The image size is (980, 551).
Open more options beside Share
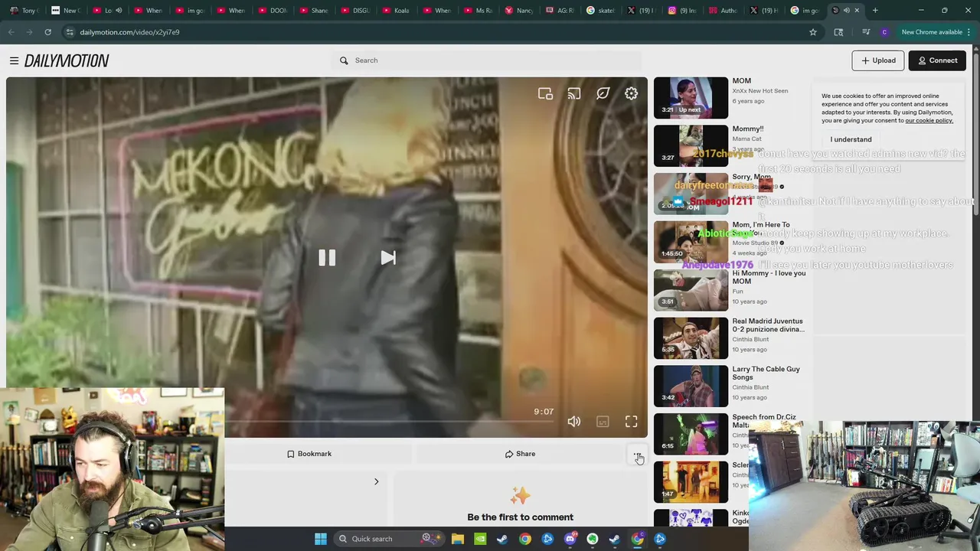(x=637, y=455)
